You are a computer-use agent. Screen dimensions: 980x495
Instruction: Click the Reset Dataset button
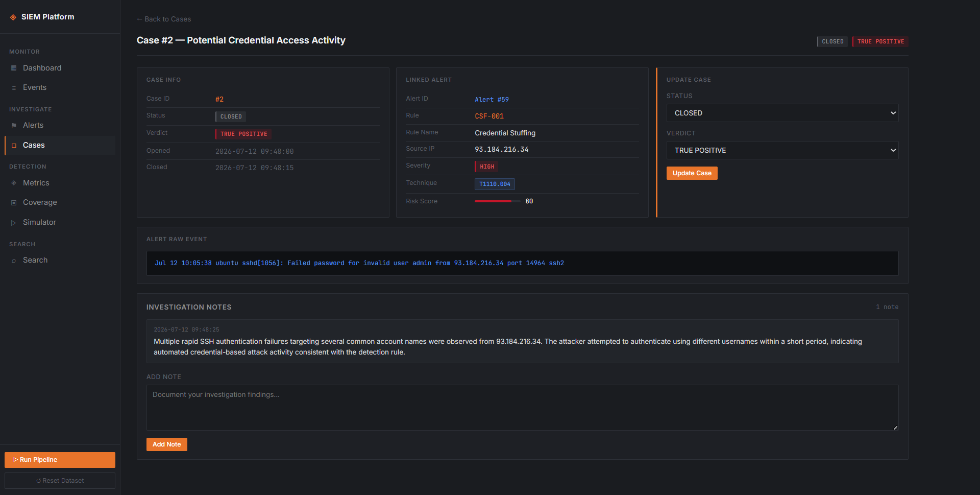click(x=60, y=481)
